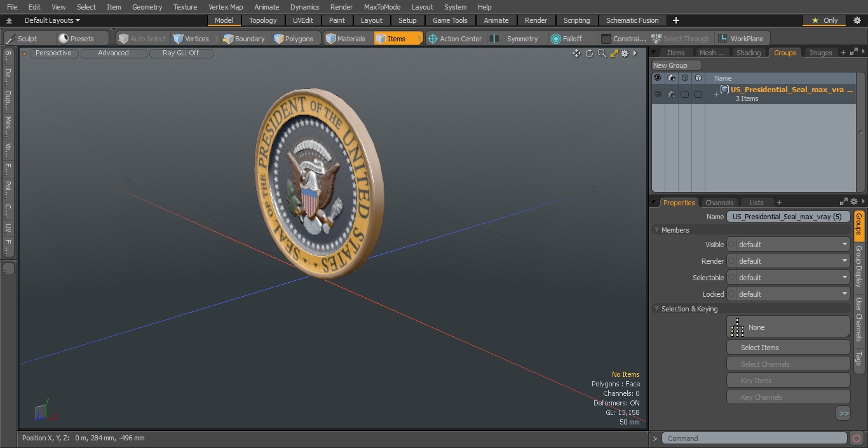Add a new tab beside Lists tab
This screenshot has width=868, height=448.
pyautogui.click(x=779, y=203)
